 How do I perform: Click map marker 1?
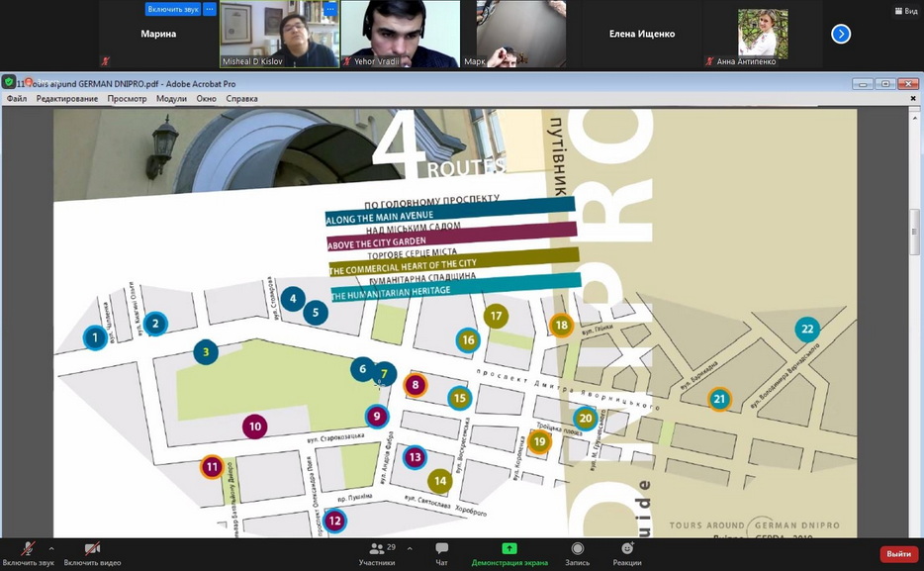tap(95, 337)
